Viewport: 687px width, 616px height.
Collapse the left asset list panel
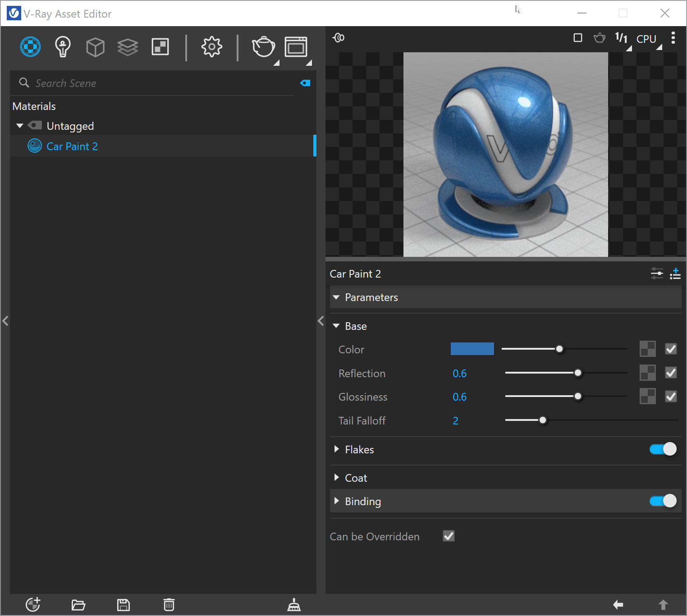(5, 321)
